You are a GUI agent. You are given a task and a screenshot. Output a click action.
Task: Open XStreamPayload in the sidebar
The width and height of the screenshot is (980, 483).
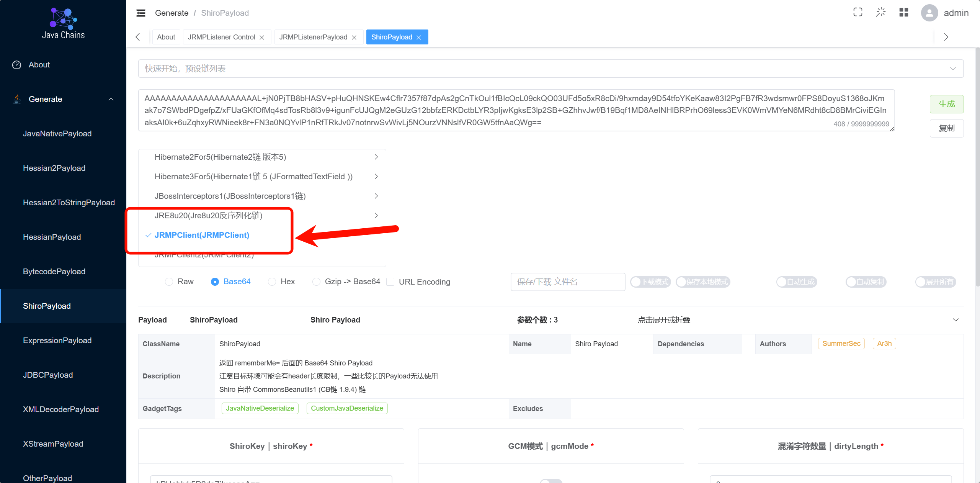pos(53,444)
